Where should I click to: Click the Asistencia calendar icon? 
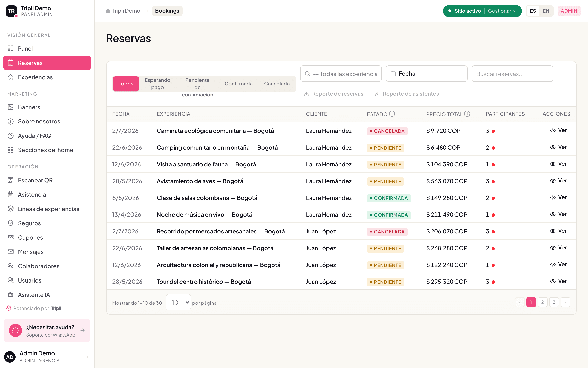click(x=10, y=195)
